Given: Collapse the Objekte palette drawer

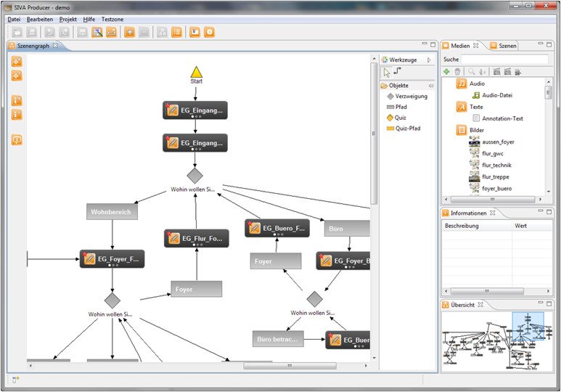Looking at the screenshot, I should point(430,86).
